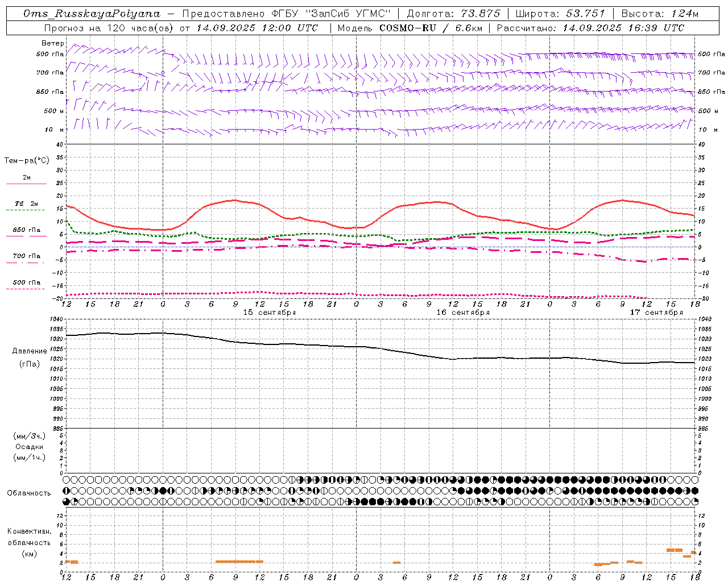Select the 'Модель COSMO-RU / 6.6км' label
Viewport: 728px width, 582px height.
[x=409, y=28]
